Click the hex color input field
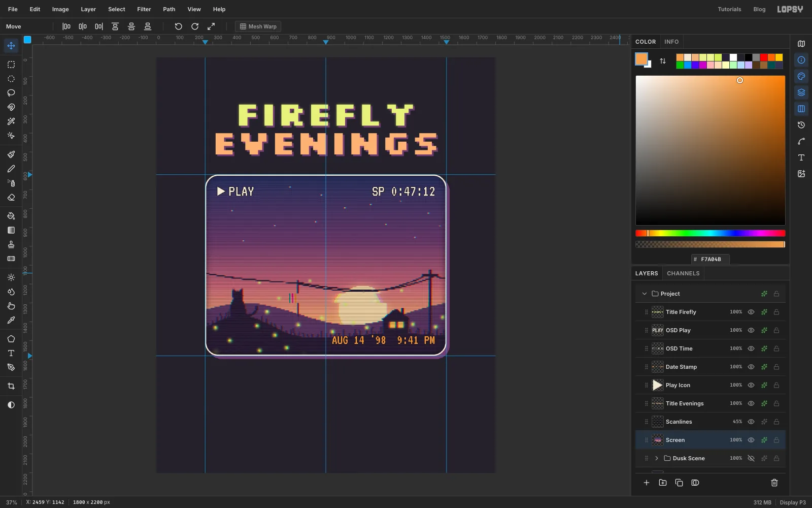Screen dimensions: 812x508 tap(710, 259)
